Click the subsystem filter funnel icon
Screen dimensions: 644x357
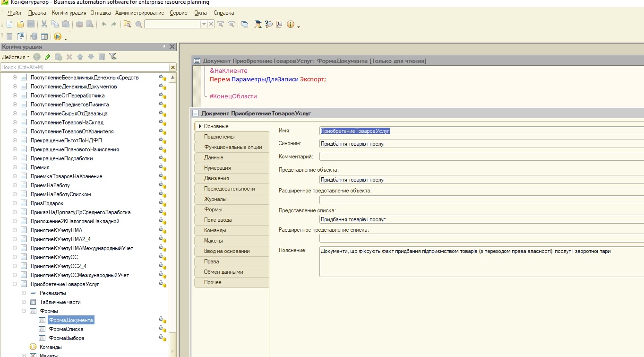(x=112, y=57)
